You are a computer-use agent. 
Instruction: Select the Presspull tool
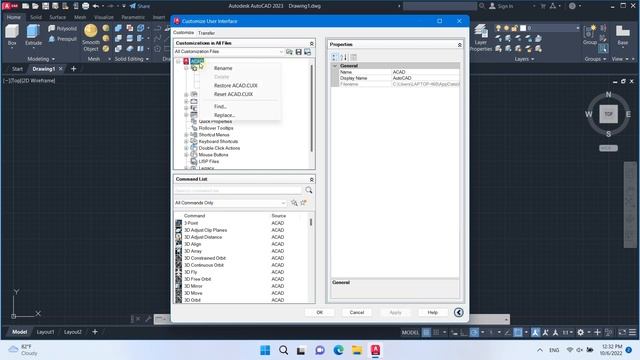click(62, 39)
